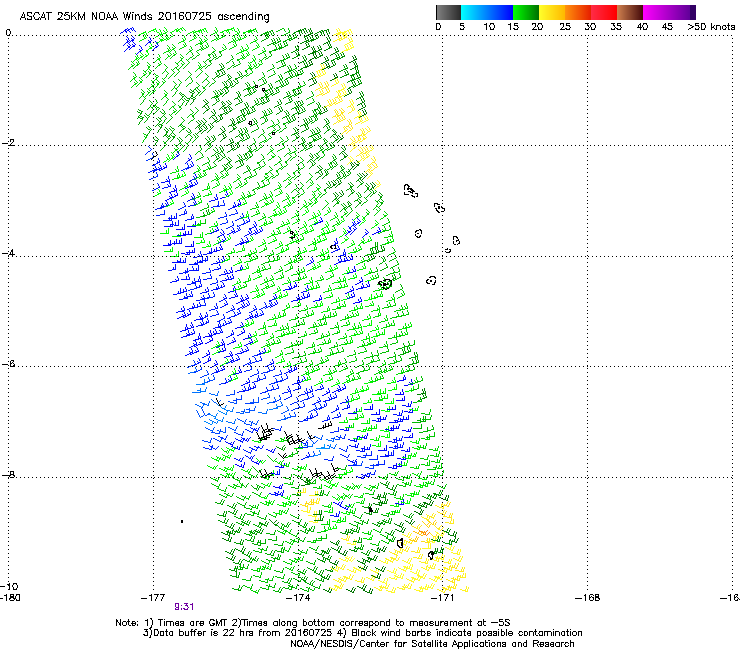Image resolution: width=740 pixels, height=650 pixels.
Task: Click the '-171' longitude axis label
Action: (443, 598)
